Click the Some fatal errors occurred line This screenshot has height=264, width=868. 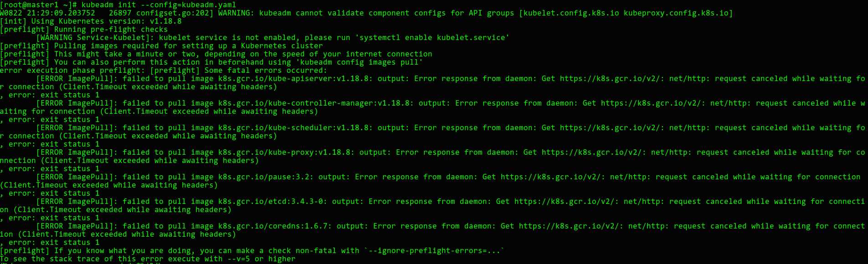[164, 70]
